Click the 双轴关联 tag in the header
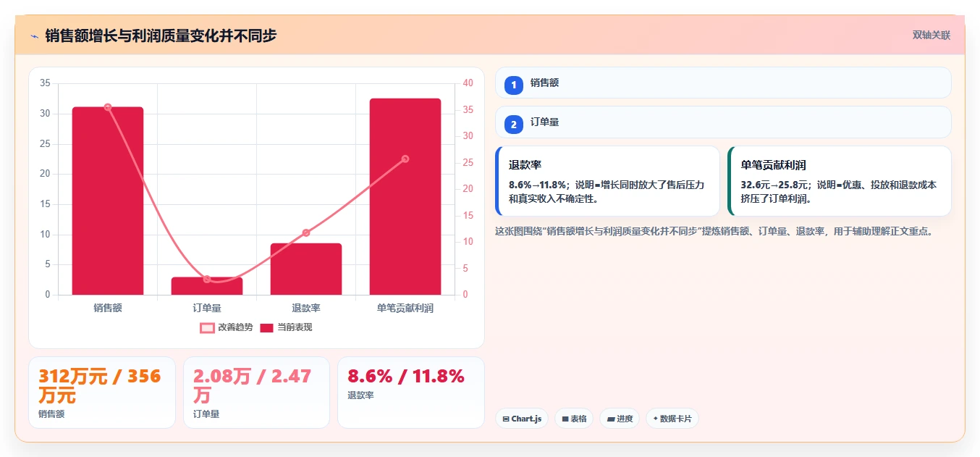 [932, 35]
